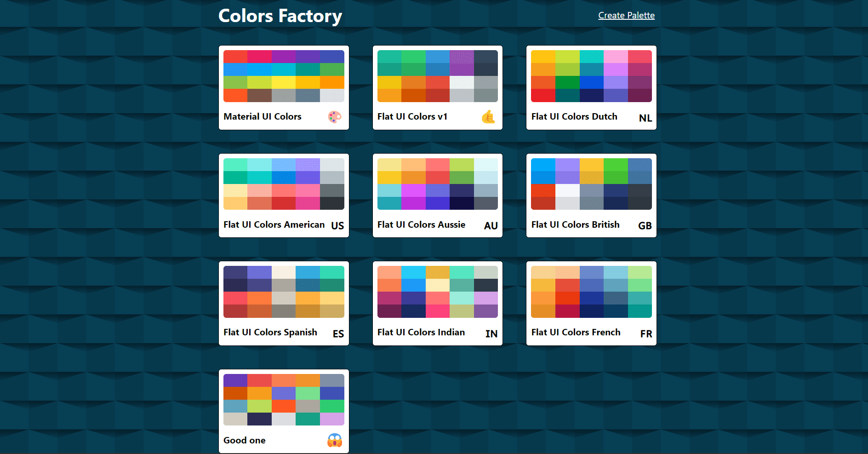Open the Material UI Colors palette title
Image resolution: width=868 pixels, height=454 pixels.
[263, 116]
